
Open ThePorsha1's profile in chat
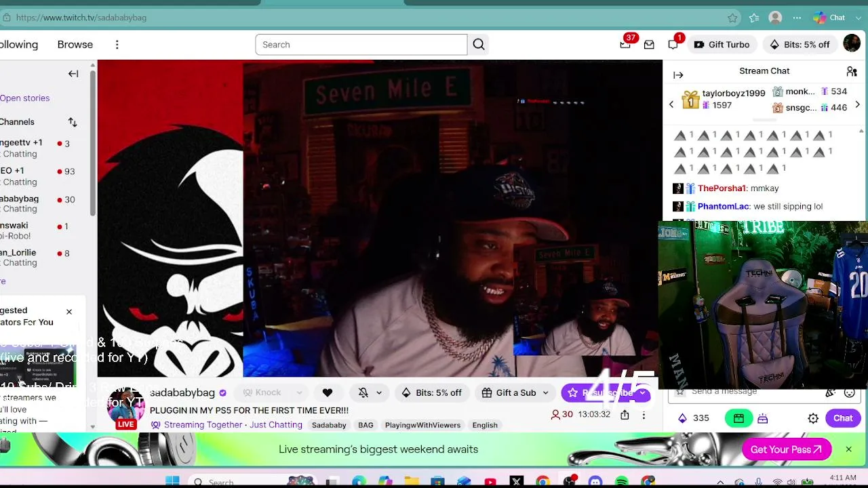(722, 188)
